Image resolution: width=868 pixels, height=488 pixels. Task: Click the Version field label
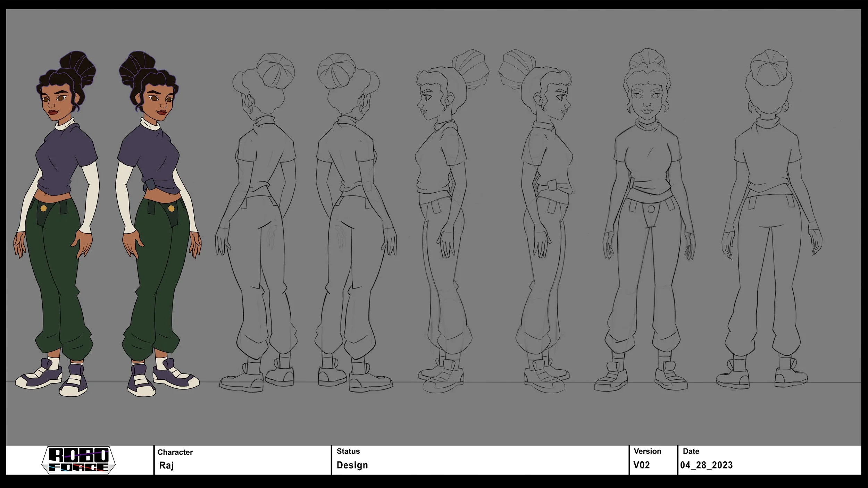tap(647, 451)
